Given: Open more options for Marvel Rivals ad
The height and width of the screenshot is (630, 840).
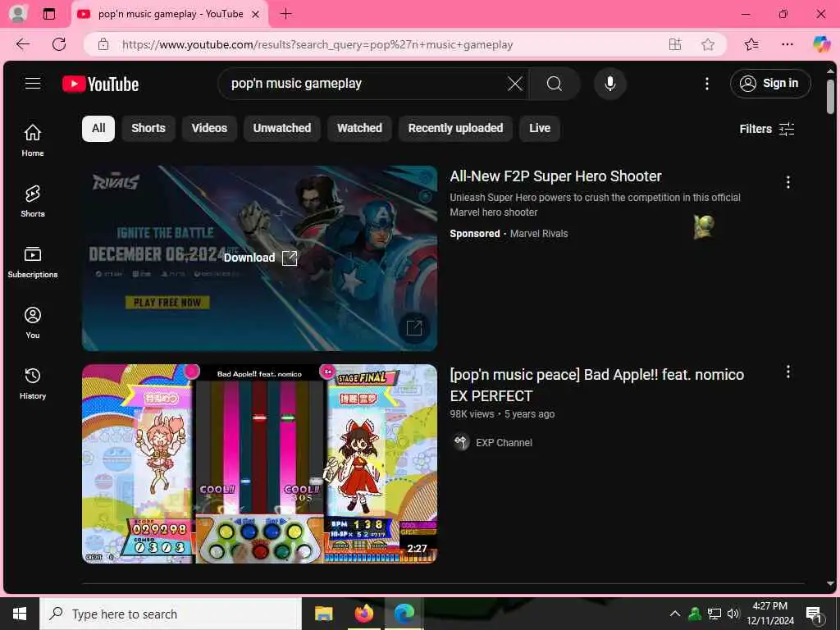Looking at the screenshot, I should [788, 182].
